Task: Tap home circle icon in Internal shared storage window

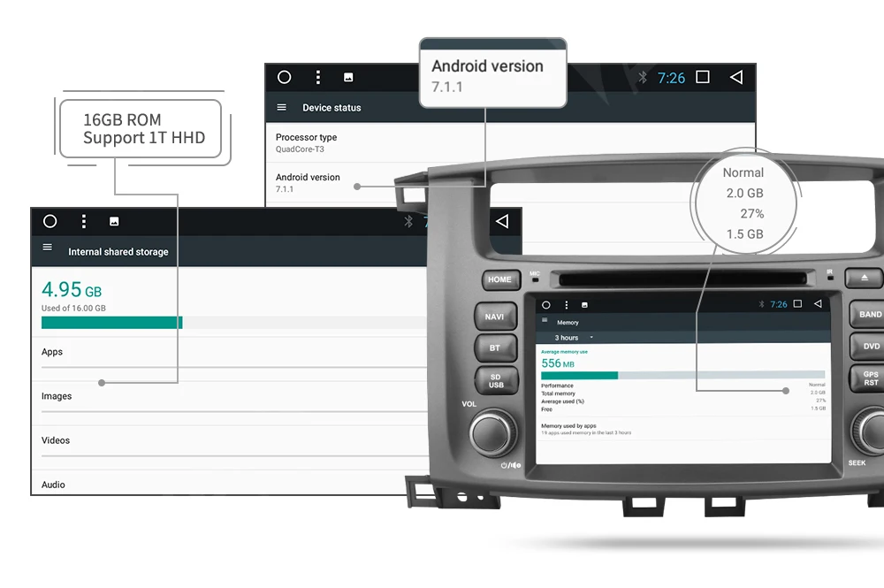Action: 50,222
